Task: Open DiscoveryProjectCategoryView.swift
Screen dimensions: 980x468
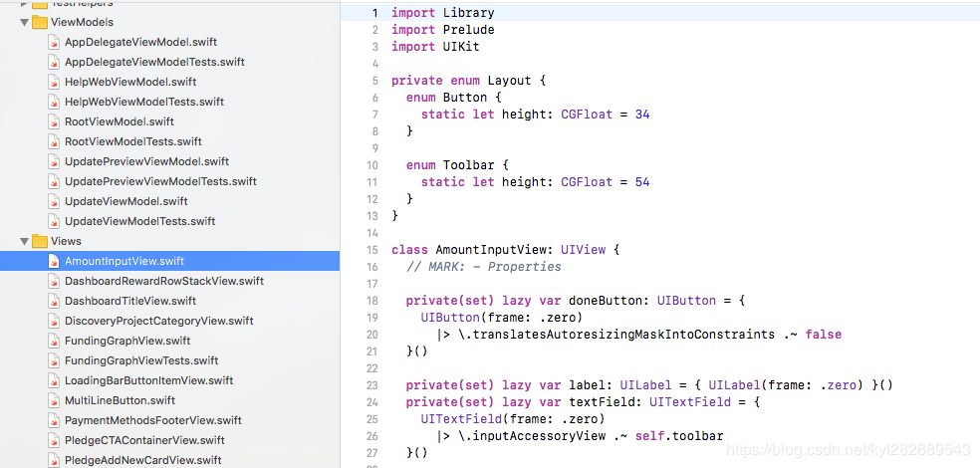Action: tap(159, 322)
